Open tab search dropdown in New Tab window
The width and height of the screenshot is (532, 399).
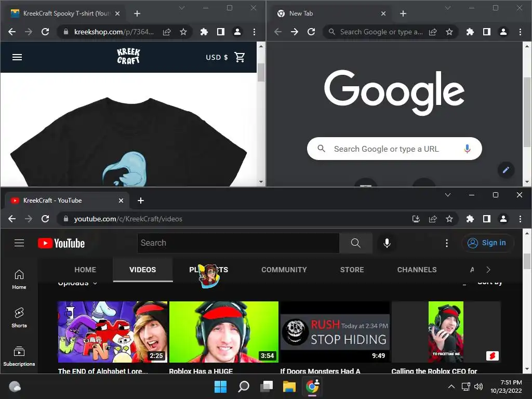pyautogui.click(x=448, y=8)
